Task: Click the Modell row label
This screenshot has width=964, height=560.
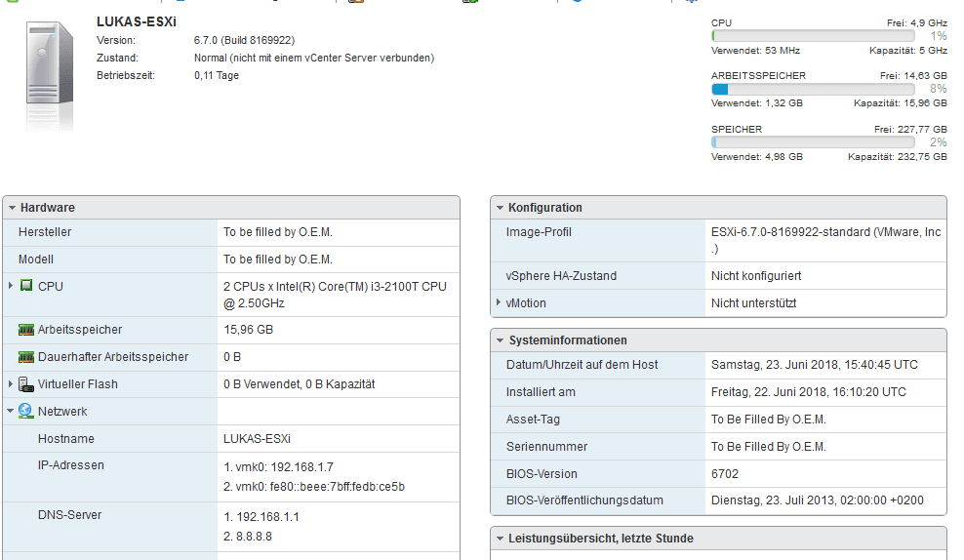Action: click(36, 259)
